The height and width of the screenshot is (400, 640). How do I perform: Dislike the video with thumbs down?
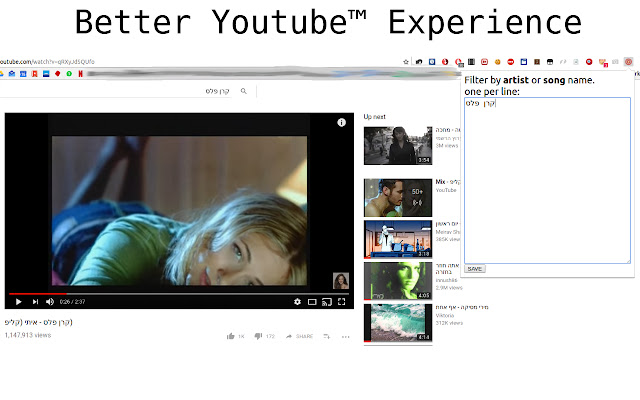coord(258,336)
